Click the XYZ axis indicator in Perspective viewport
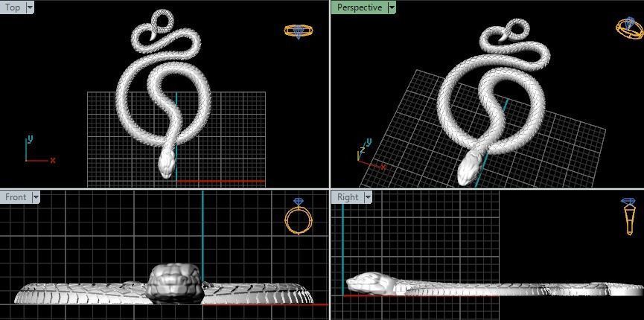Screen dimensions: 644x320 372,156
